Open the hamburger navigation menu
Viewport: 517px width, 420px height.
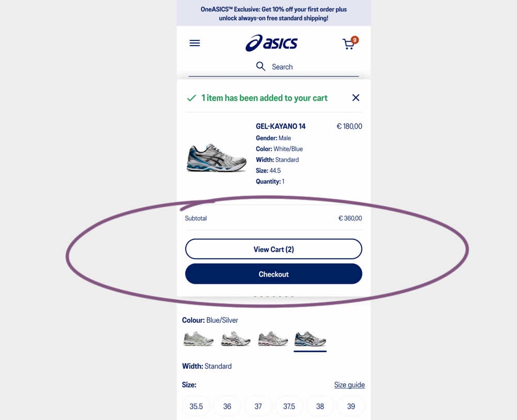pos(194,43)
